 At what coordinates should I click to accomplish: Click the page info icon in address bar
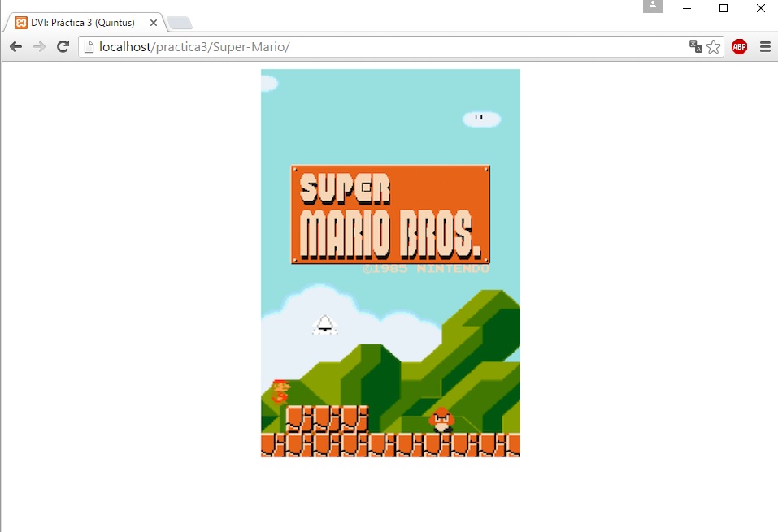(89, 47)
